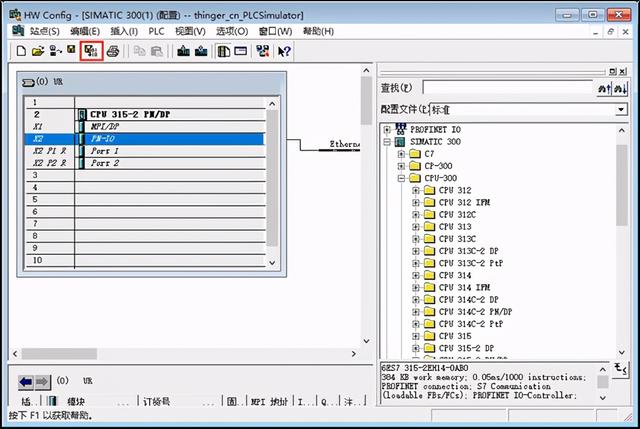Collapse the CPU-300 folder
Screen dimensions: 640x429
pyautogui.click(x=402, y=178)
